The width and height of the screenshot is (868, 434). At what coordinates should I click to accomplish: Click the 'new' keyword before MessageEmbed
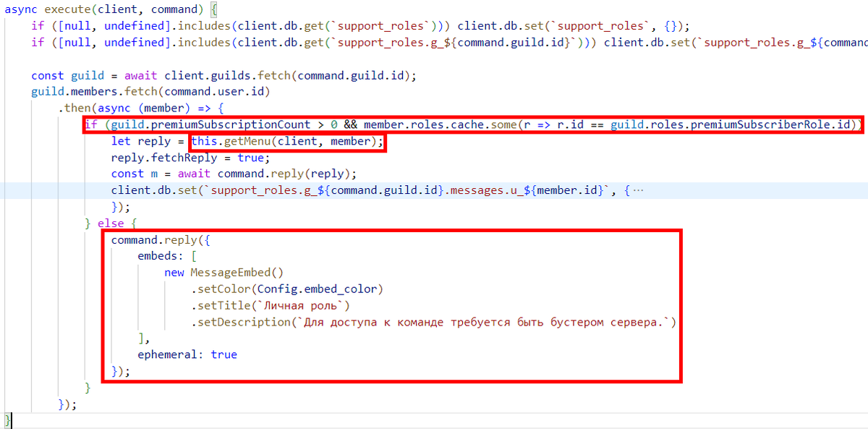pyautogui.click(x=174, y=273)
